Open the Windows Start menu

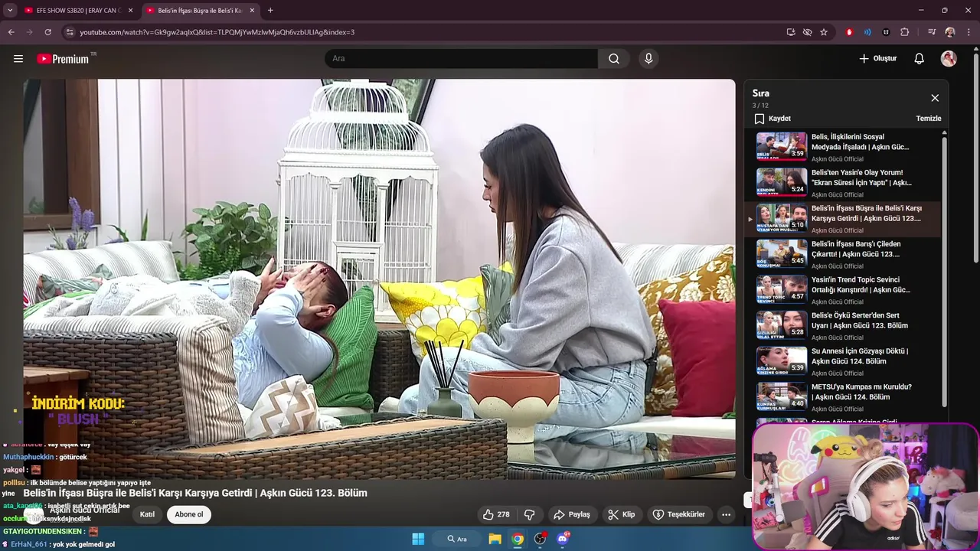point(418,539)
